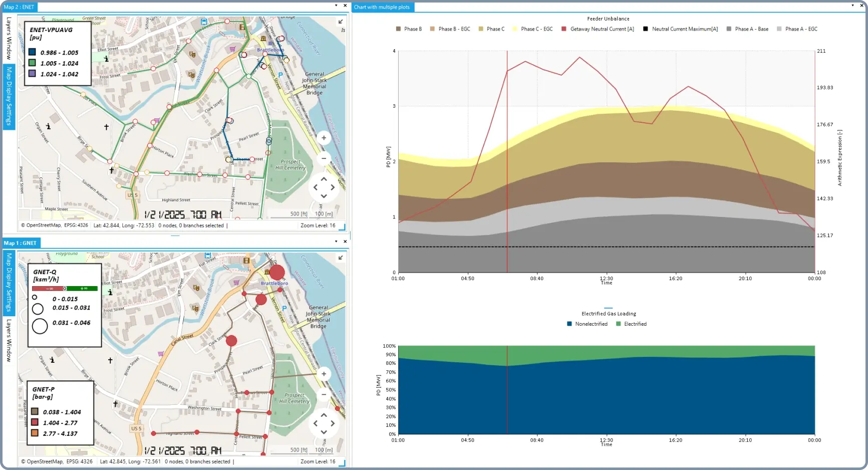Toggle the Phase B series in Feeder Unbalance
Screen dimensions: 868x470
click(x=409, y=29)
